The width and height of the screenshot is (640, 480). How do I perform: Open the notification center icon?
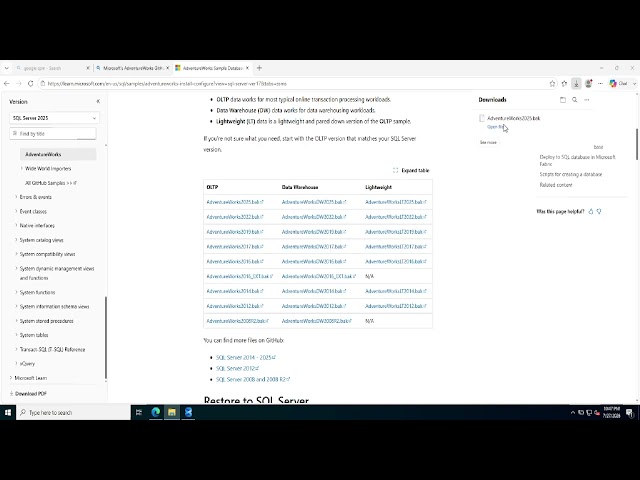coord(629,413)
